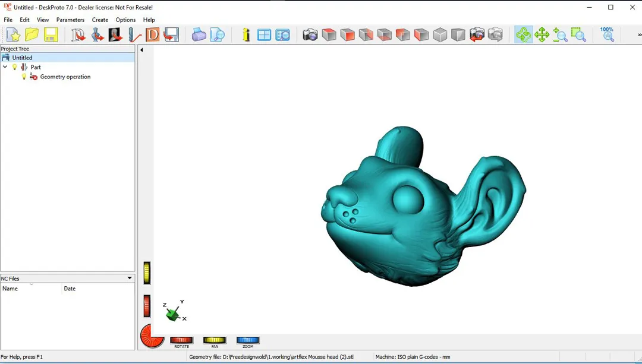
Task: Click the yellow vertical thumbwheel
Action: pyautogui.click(x=147, y=273)
